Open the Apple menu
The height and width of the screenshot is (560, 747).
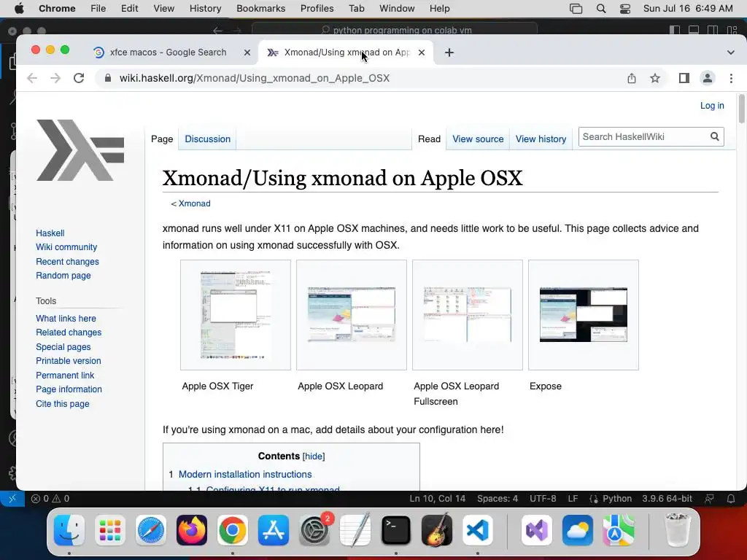pos(19,9)
